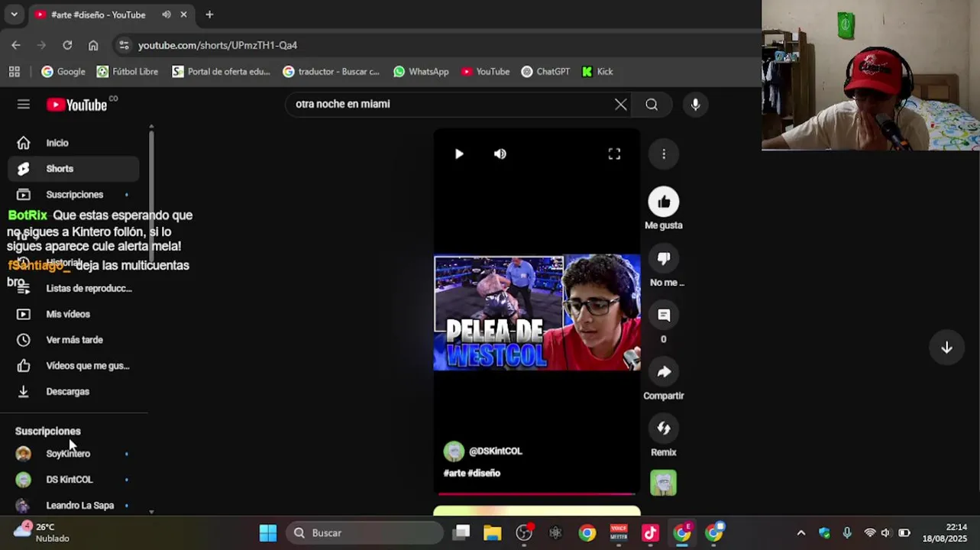Open the SoyKintero subscription channel
980x550 pixels.
(x=74, y=454)
